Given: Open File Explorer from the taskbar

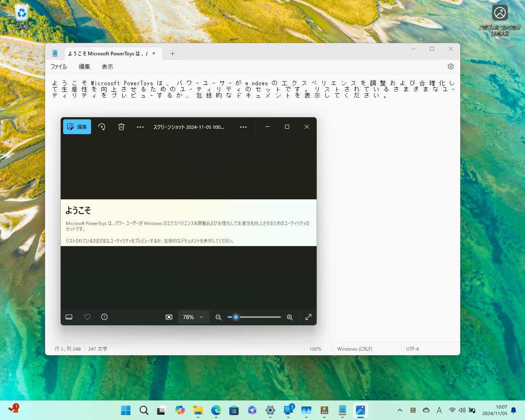Looking at the screenshot, I should click(x=198, y=410).
